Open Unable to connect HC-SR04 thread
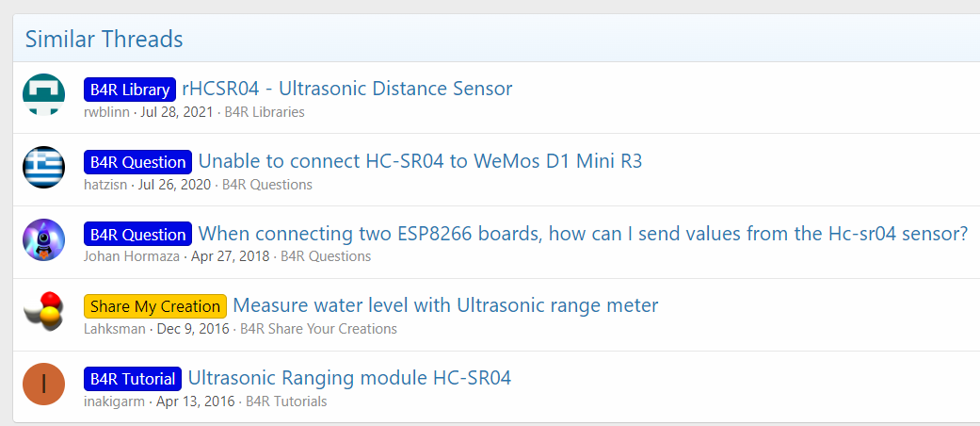The image size is (980, 426). (x=420, y=161)
